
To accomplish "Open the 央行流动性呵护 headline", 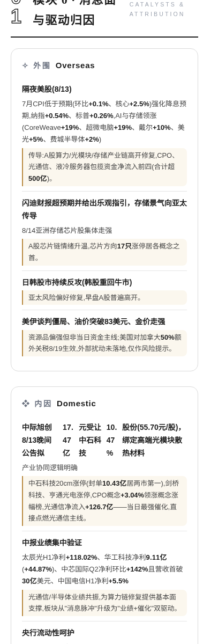I will tap(48, 633).
